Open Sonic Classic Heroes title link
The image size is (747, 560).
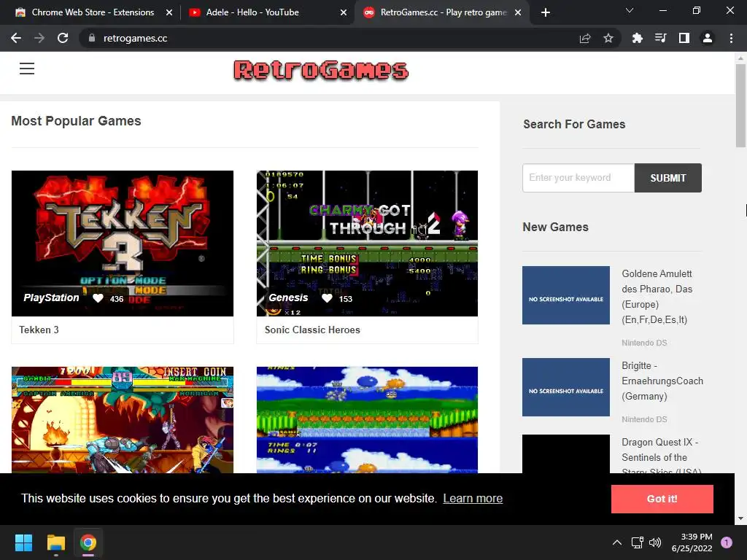[312, 330]
